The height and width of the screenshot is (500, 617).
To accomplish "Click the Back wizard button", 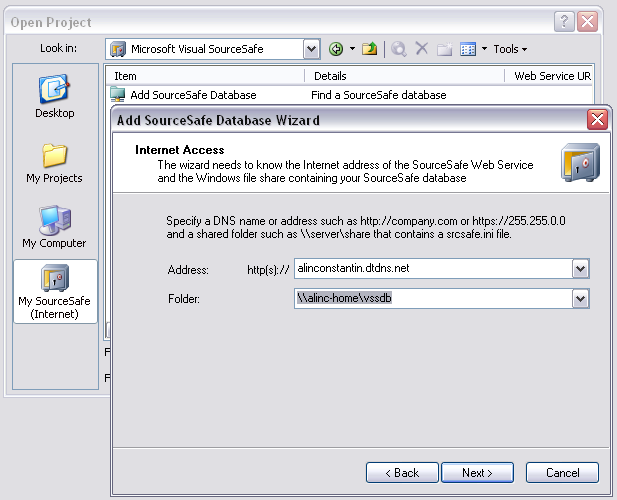I will (x=402, y=472).
